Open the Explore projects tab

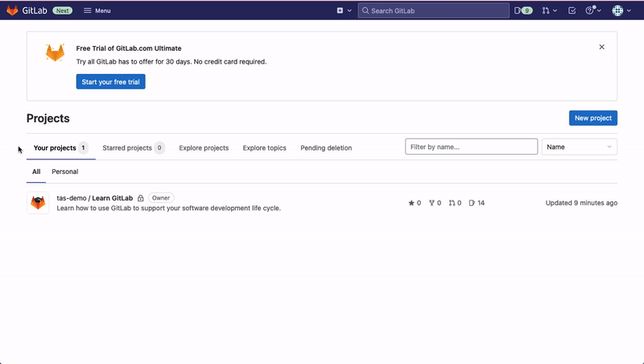tap(204, 148)
